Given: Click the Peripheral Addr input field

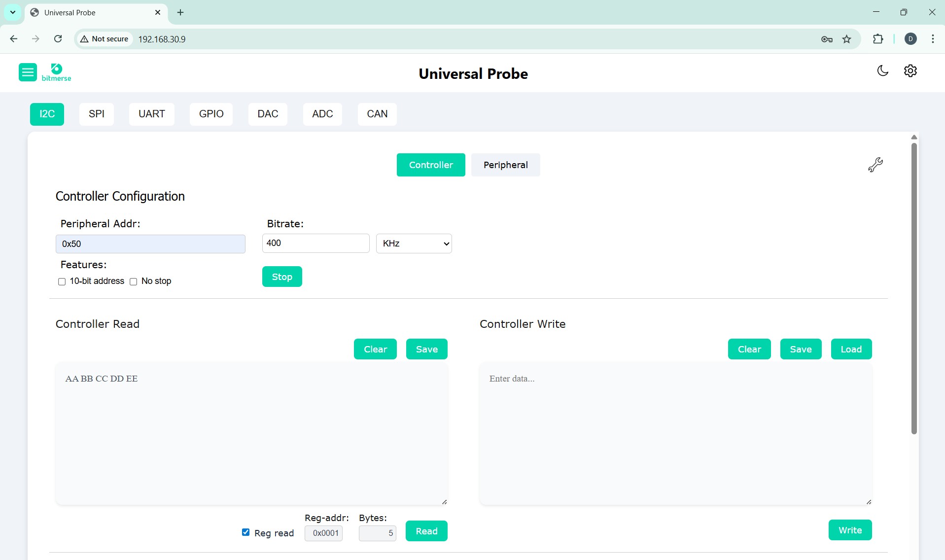Looking at the screenshot, I should pos(150,244).
